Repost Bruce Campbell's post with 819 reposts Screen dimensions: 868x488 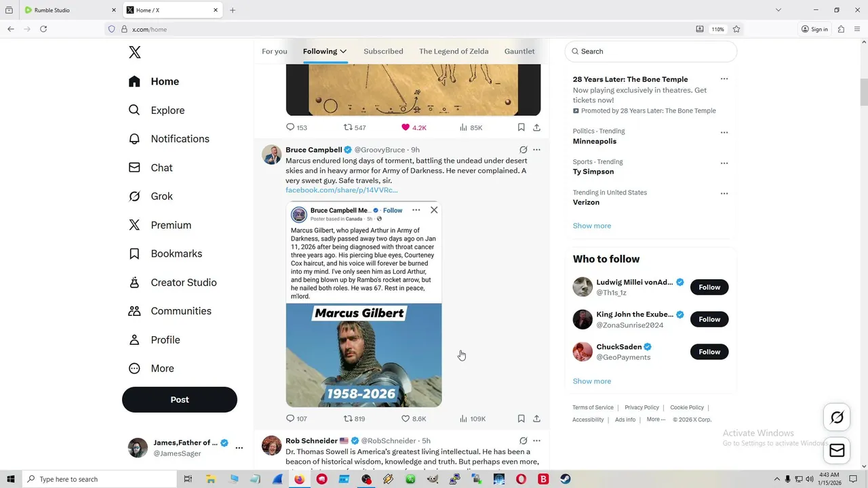(x=354, y=419)
